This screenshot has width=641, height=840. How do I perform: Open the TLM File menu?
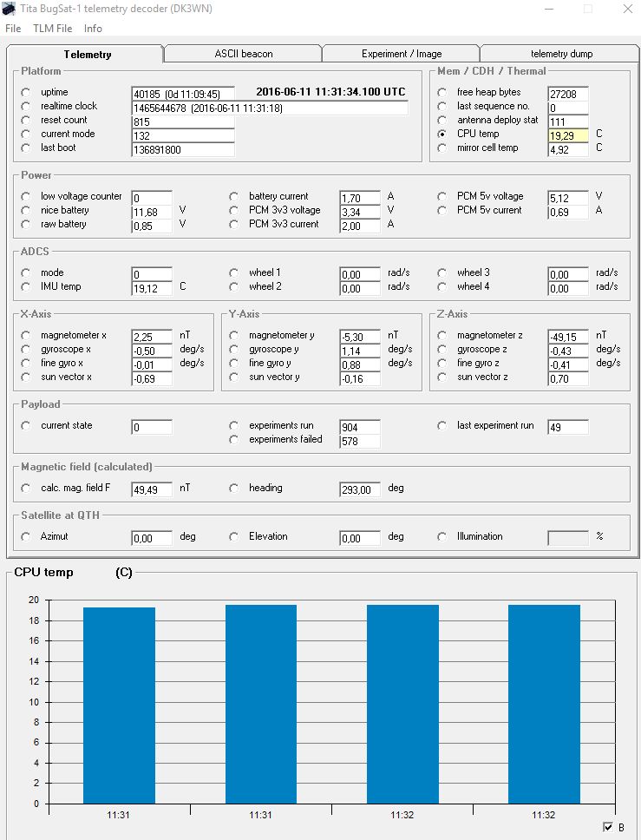point(53,29)
